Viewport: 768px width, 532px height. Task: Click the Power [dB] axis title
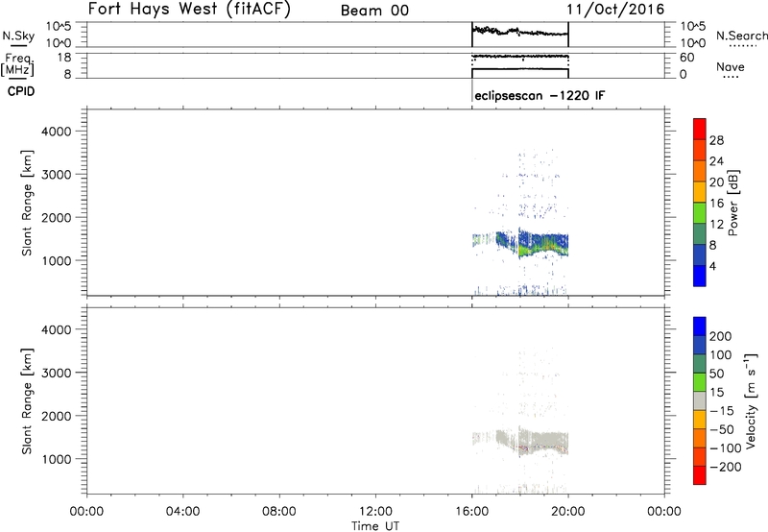point(732,203)
